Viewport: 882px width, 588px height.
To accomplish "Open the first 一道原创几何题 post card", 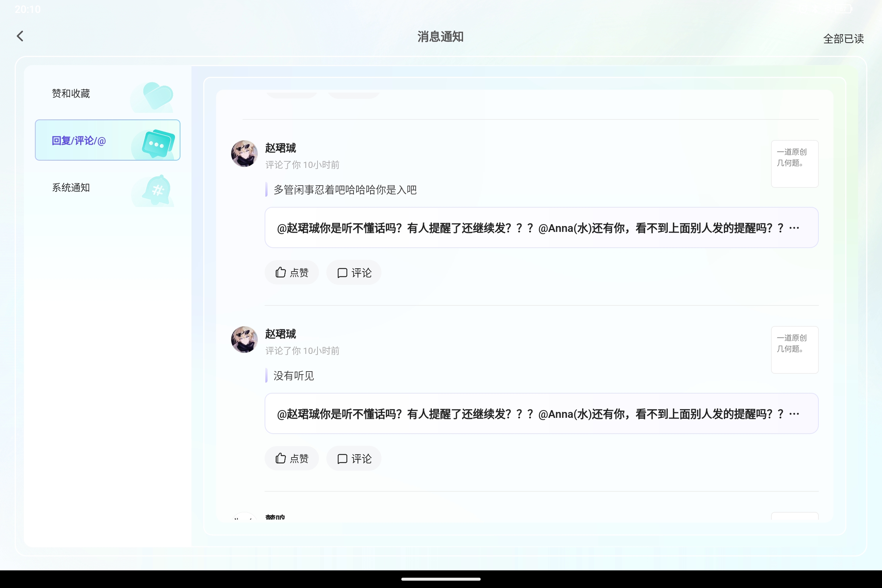I will click(x=795, y=164).
